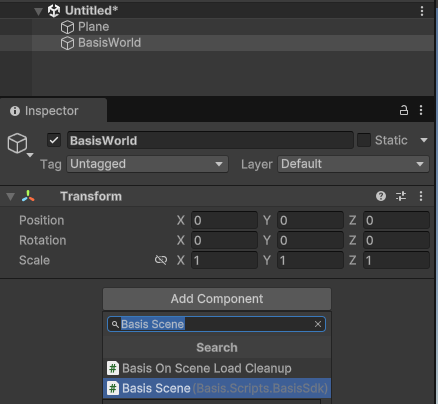Viewport: 438px width, 404px height.
Task: Click the Position Y field
Action: click(x=310, y=220)
